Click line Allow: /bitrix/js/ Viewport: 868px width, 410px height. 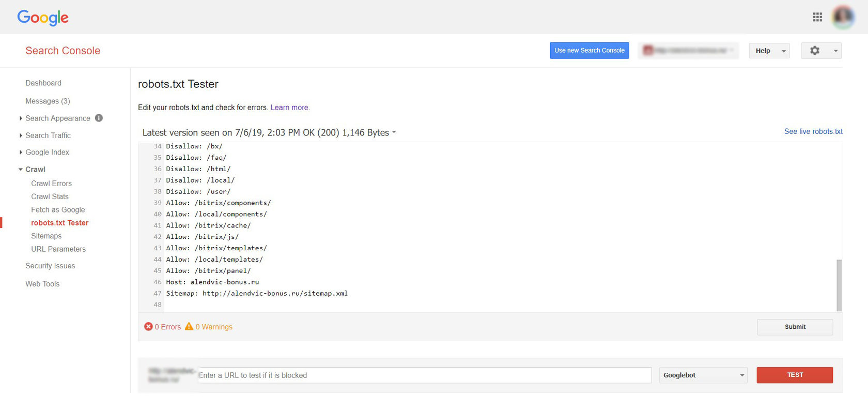tap(203, 237)
